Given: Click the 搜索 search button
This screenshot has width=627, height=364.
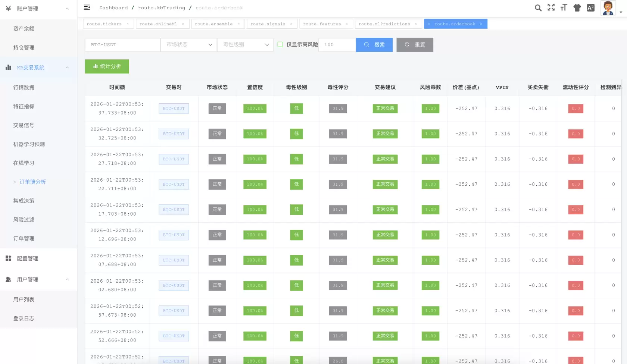Looking at the screenshot, I should (374, 45).
